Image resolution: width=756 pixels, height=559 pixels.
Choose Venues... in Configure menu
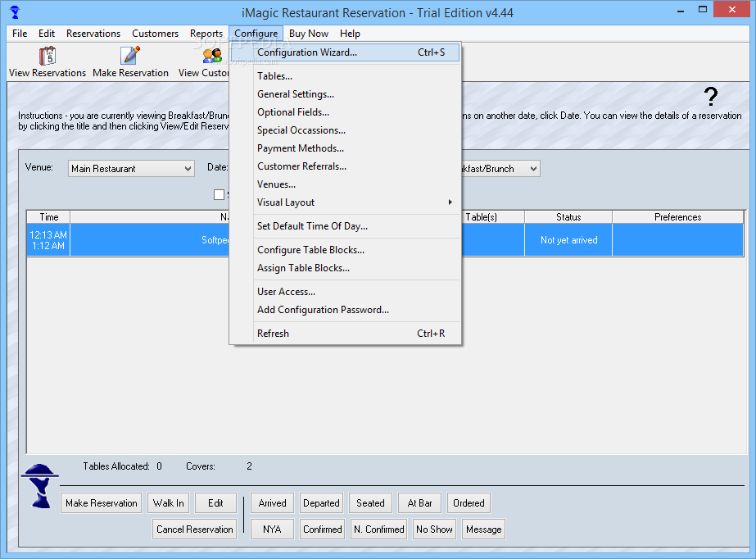coord(345,184)
